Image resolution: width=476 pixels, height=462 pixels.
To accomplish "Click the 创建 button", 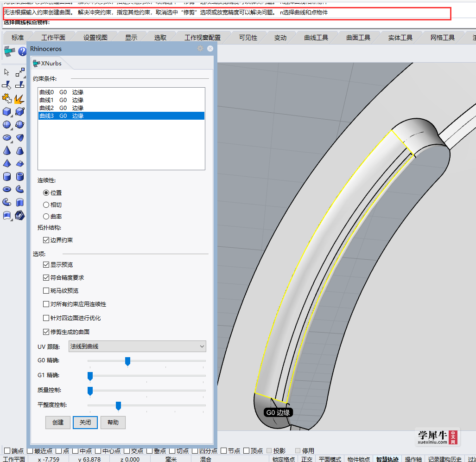I will click(57, 423).
